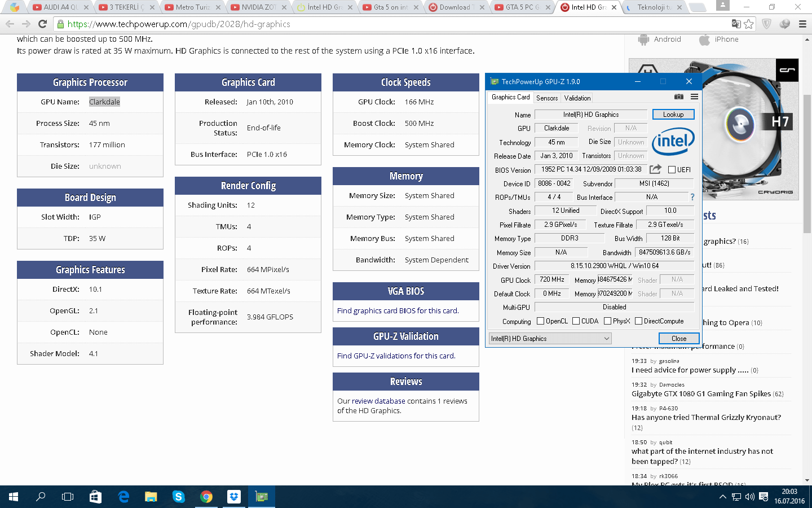Click the GPU-Z screenshot camera icon
This screenshot has height=508, width=812.
[679, 97]
